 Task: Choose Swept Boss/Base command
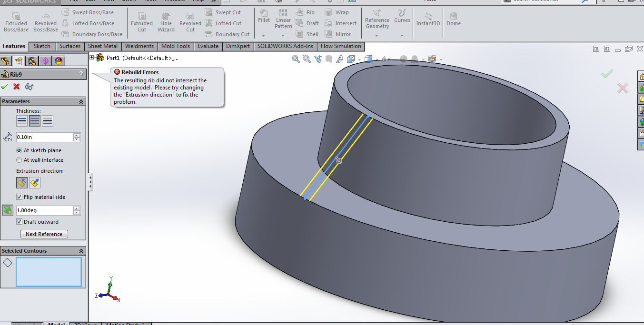tap(88, 12)
